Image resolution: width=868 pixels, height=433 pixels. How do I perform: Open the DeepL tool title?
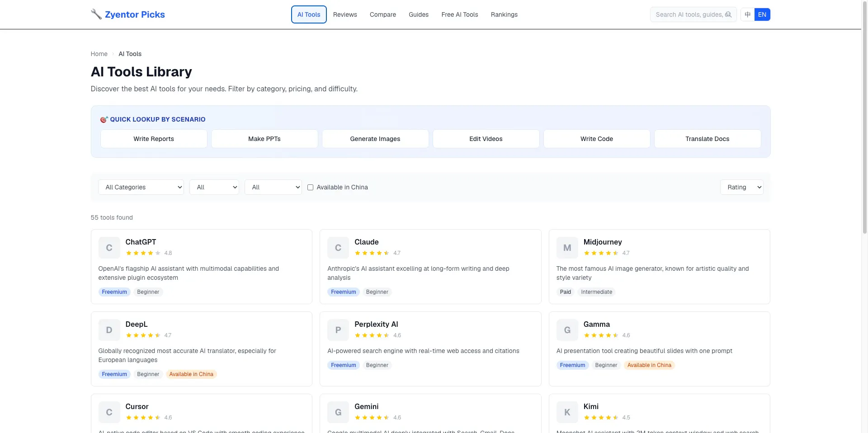137,324
